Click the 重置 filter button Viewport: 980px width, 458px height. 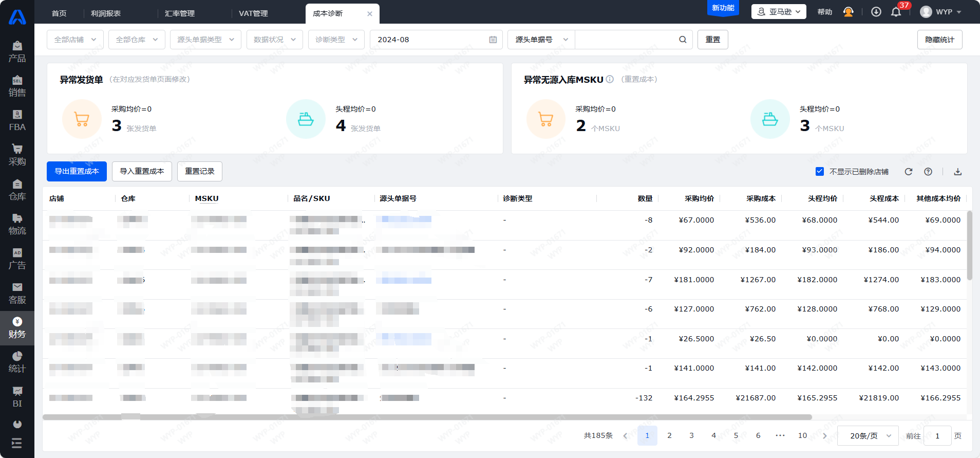click(713, 40)
